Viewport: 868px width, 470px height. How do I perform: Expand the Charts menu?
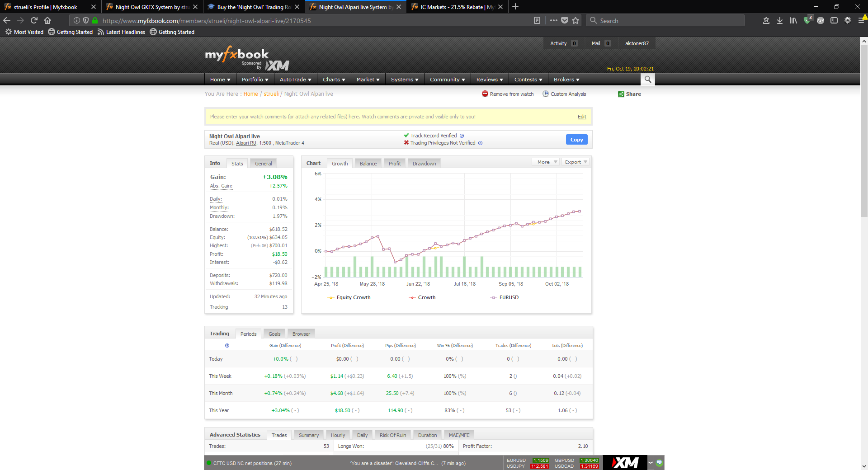[x=334, y=80]
